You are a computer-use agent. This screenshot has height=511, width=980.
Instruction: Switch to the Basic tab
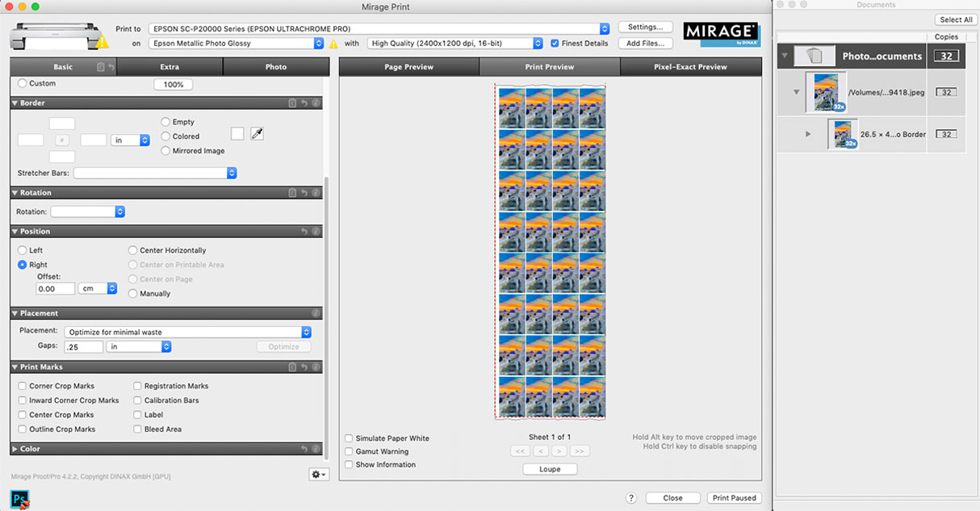point(63,67)
